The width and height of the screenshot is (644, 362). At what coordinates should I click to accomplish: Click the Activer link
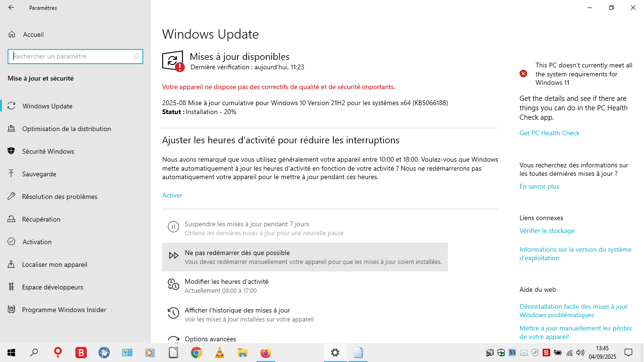point(172,195)
